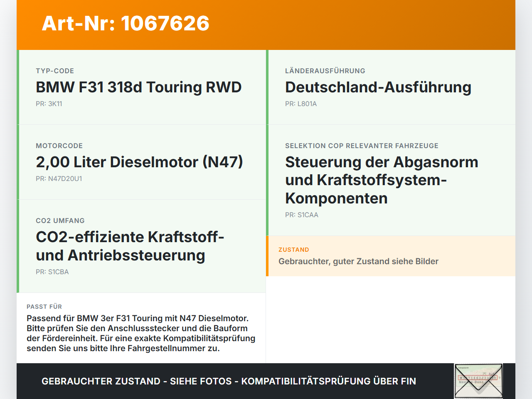Click the envelope VIN document icon
The height and width of the screenshot is (399, 532).
478,381
